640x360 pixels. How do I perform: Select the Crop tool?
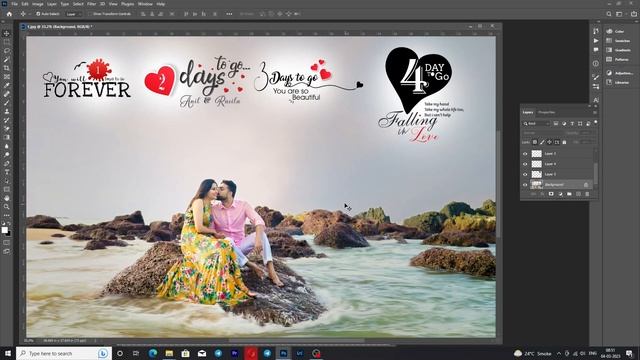tap(7, 68)
